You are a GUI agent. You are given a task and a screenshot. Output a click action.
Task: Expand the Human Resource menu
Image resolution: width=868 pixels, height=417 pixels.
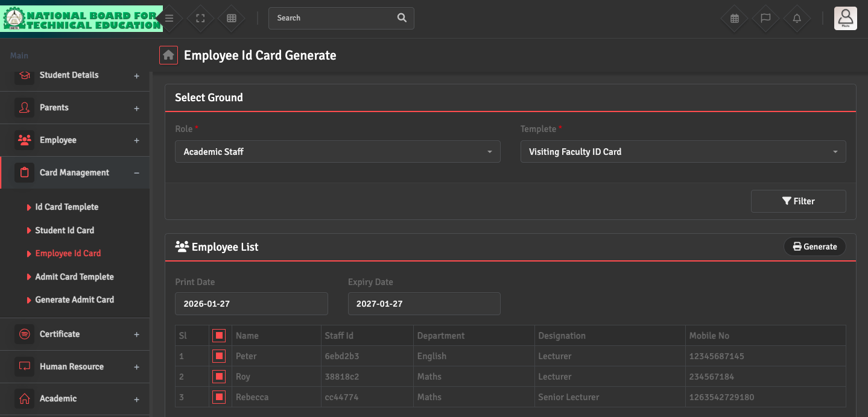point(72,366)
